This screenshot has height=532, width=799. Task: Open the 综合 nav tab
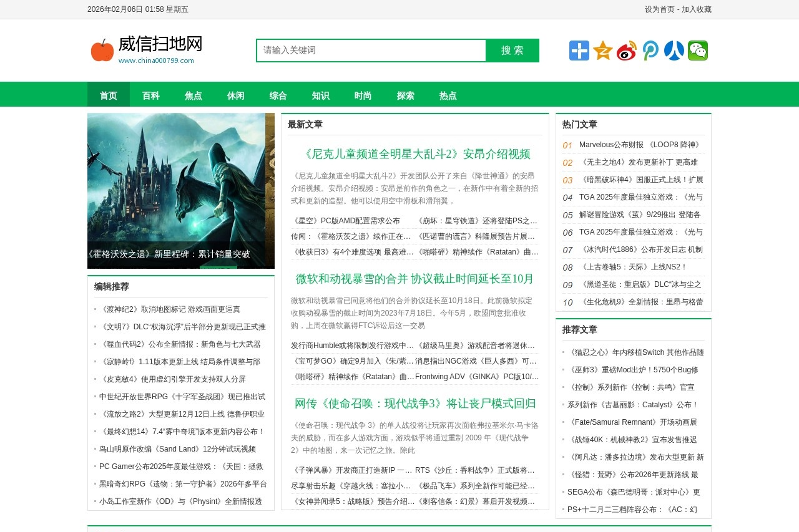(278, 95)
